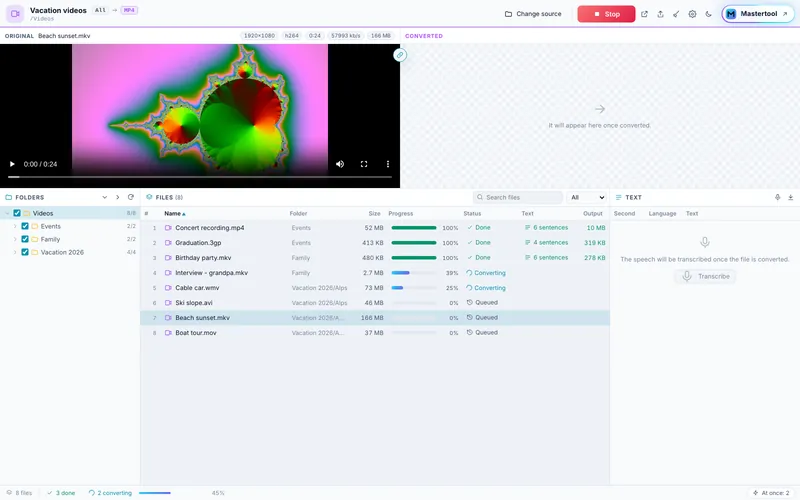Click the At once: 2 setting in the status bar

click(x=771, y=493)
